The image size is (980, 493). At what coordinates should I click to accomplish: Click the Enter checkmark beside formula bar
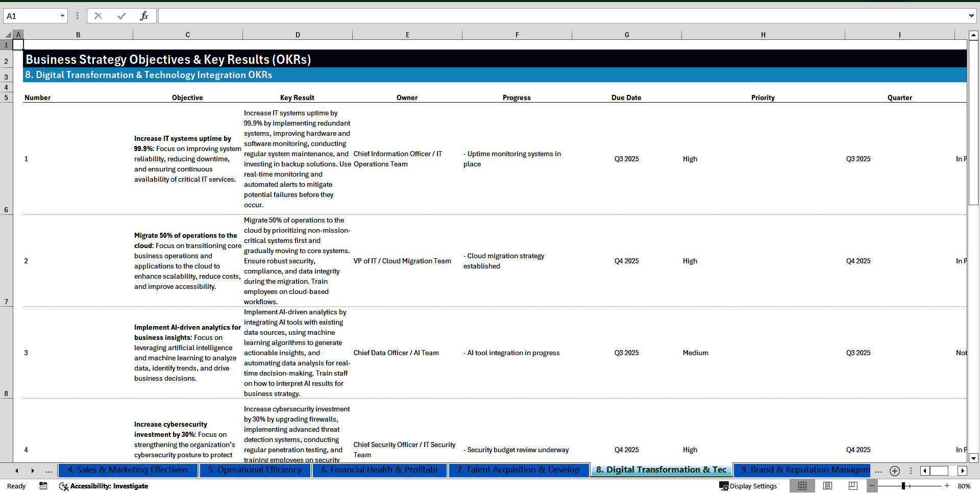[121, 15]
